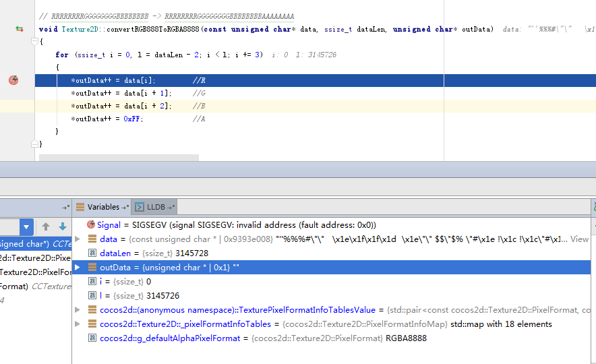Screen dimensions: 596x364
Task: Click the for loop statement line
Action: (159, 55)
